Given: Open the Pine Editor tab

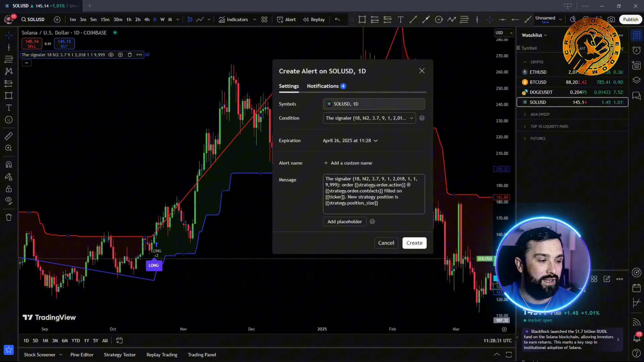Looking at the screenshot, I should point(82,355).
